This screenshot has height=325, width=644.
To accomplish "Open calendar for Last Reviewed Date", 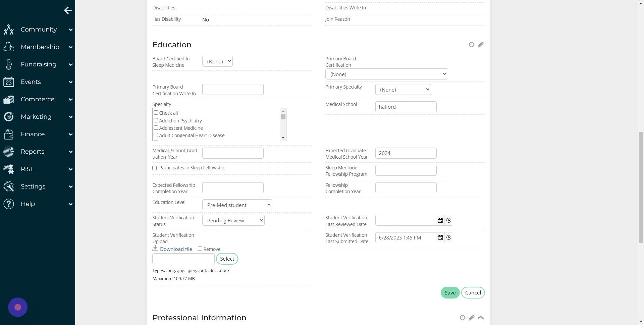I will 440,220.
